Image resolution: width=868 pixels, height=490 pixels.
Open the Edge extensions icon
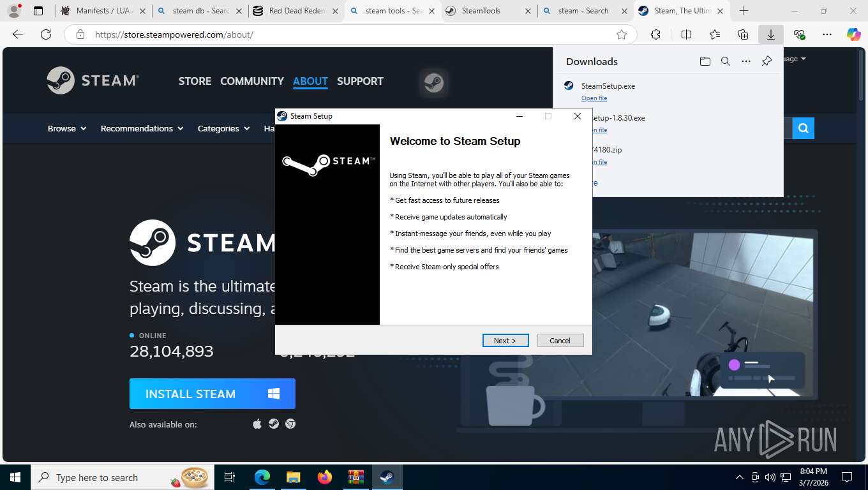(x=655, y=34)
